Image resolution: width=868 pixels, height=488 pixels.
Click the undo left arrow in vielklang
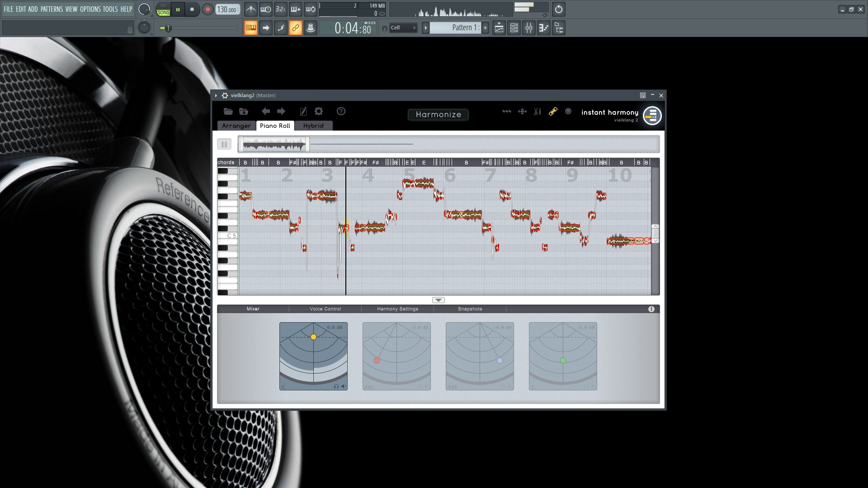coord(266,111)
